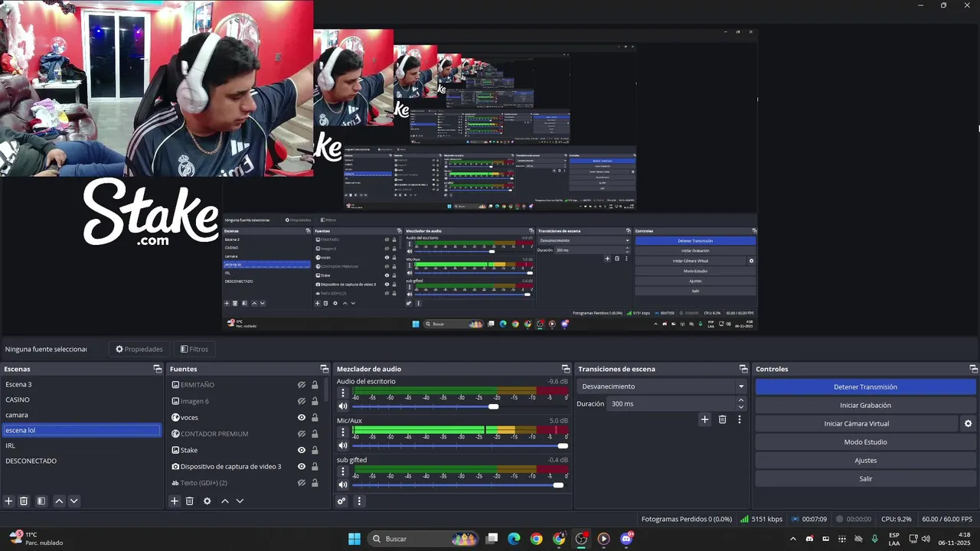Add a scene transition with the plus icon
The width and height of the screenshot is (980, 551).
click(705, 419)
